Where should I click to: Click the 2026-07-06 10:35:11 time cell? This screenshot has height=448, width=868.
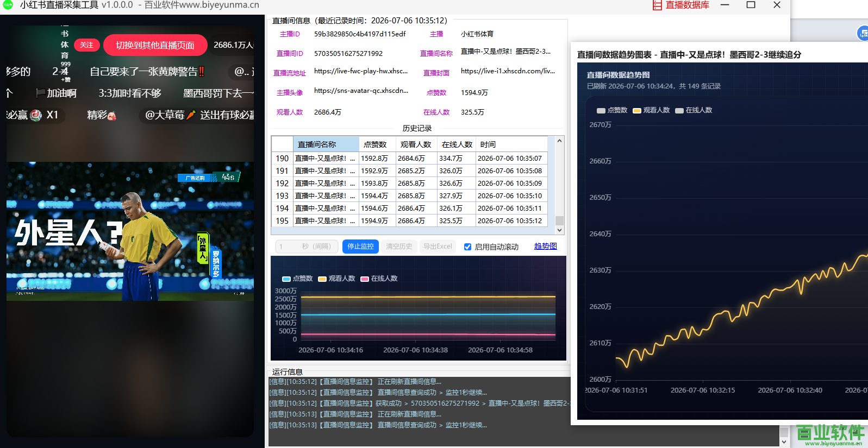tap(511, 209)
